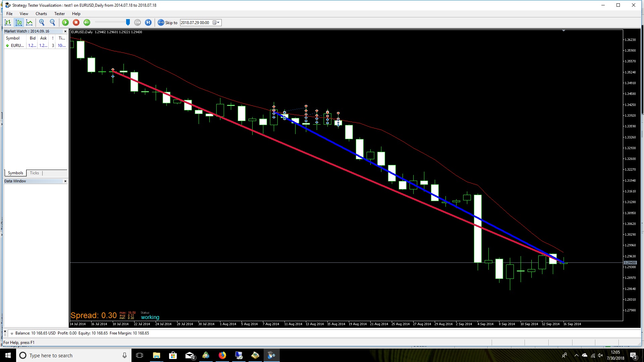Open the Charts menu
This screenshot has width=644, height=362.
tap(41, 14)
